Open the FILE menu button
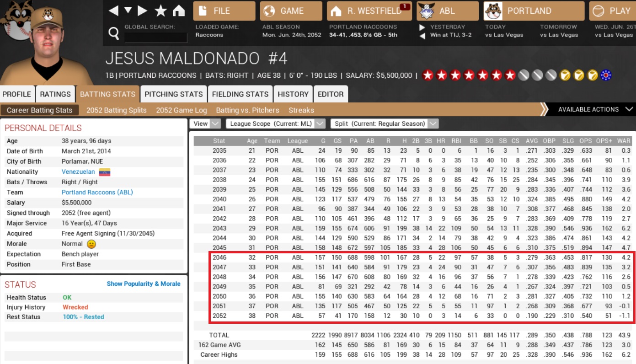This screenshot has width=636, height=364. pyautogui.click(x=224, y=11)
